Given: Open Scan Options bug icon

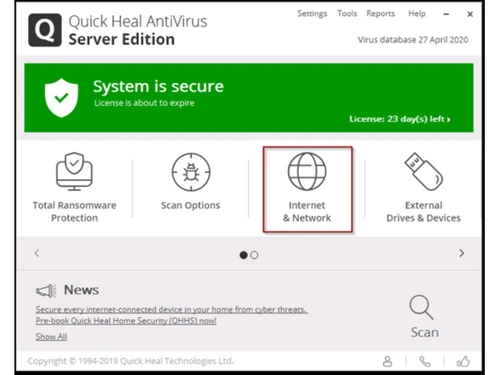Looking at the screenshot, I should pyautogui.click(x=191, y=172).
